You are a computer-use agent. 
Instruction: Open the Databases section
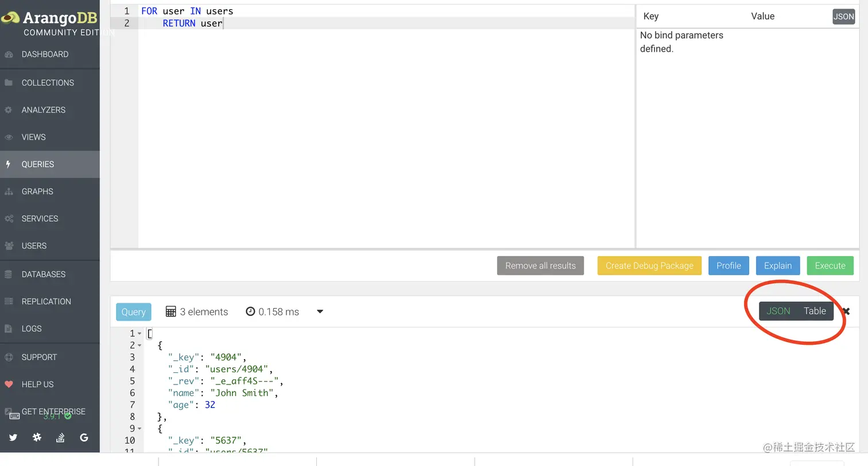click(49, 274)
